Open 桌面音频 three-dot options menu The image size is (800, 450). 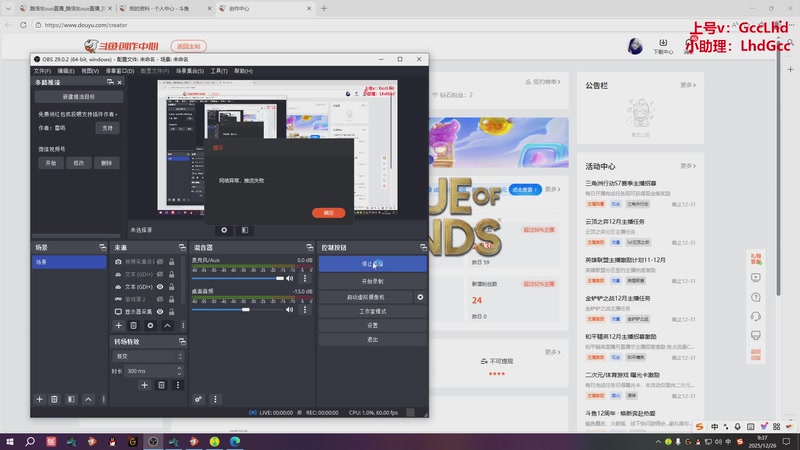click(305, 310)
